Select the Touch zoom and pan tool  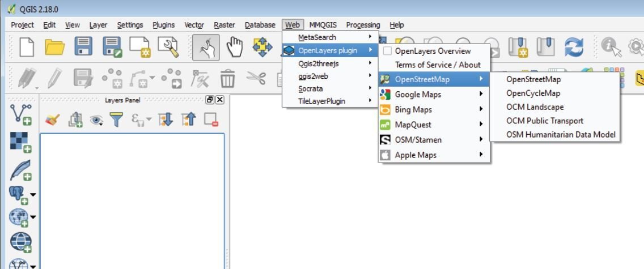point(206,48)
